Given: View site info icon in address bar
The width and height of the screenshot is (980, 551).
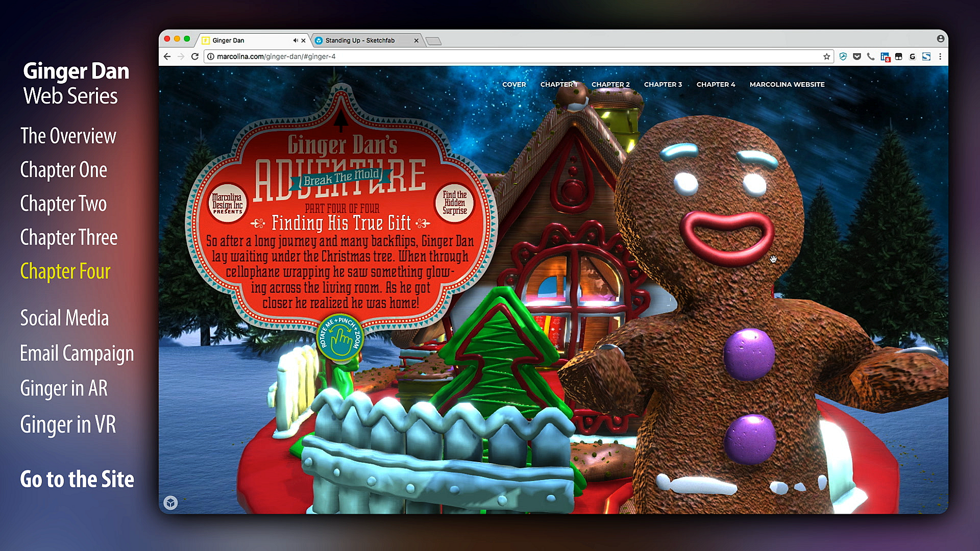Looking at the screenshot, I should (210, 57).
